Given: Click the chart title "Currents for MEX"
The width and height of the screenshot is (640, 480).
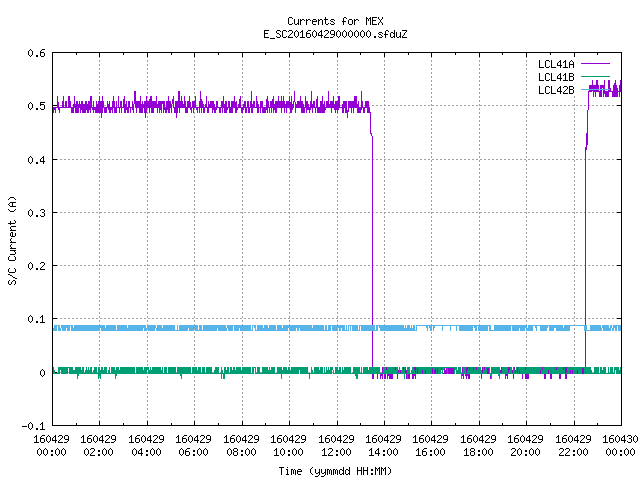Looking at the screenshot, I should [x=335, y=21].
